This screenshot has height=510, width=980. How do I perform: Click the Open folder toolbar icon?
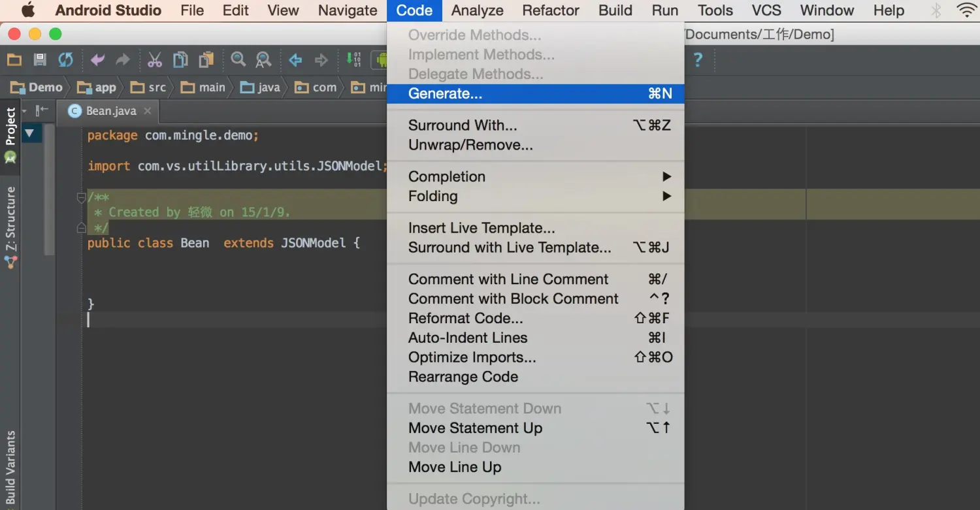click(14, 60)
